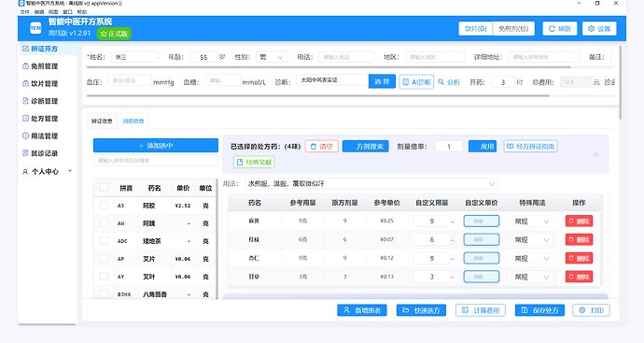The width and height of the screenshot is (644, 343).
Task: Open 辨证开方 in the sidebar
Action: pyautogui.click(x=40, y=49)
